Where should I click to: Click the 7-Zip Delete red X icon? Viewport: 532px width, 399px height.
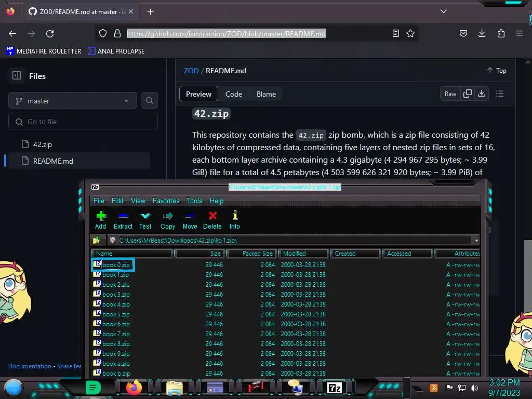[212, 216]
